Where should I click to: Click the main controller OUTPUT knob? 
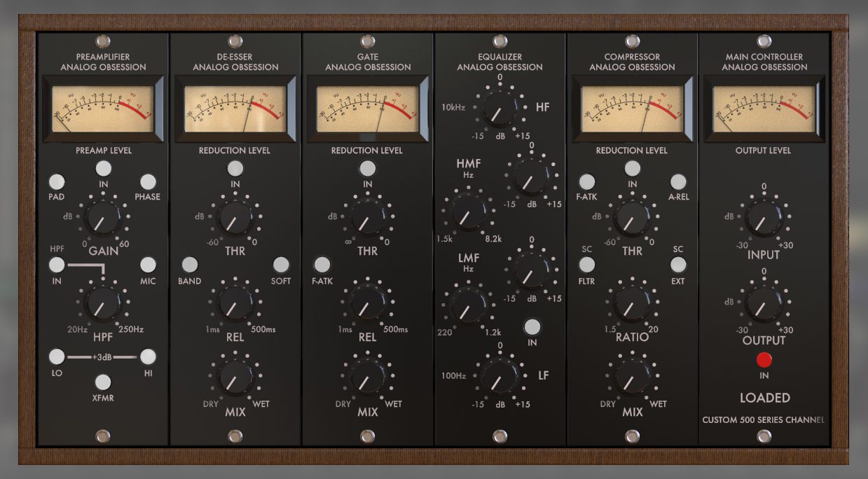764,303
